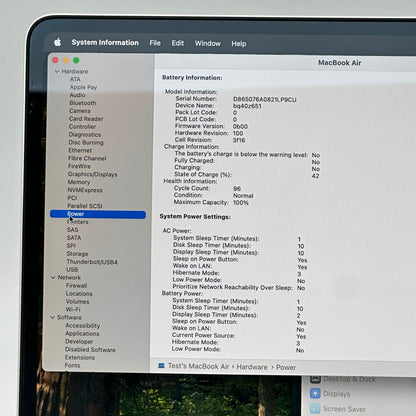This screenshot has height=416, width=416.
Task: Select Wi-Fi under Network
Action: (73, 309)
